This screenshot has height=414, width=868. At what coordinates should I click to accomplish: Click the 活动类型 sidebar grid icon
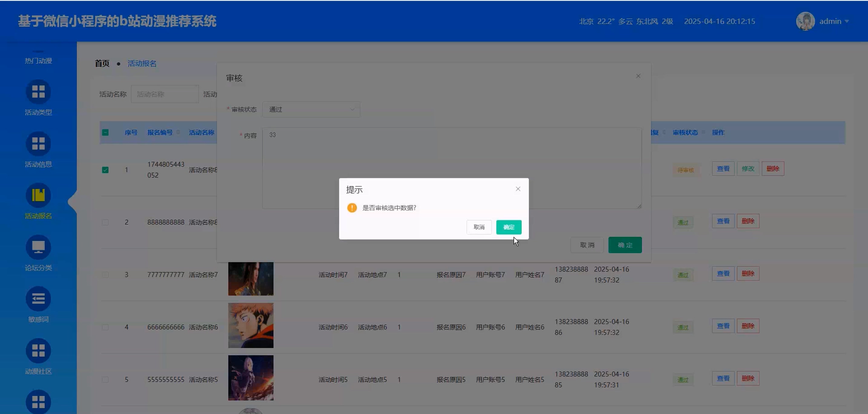tap(38, 92)
